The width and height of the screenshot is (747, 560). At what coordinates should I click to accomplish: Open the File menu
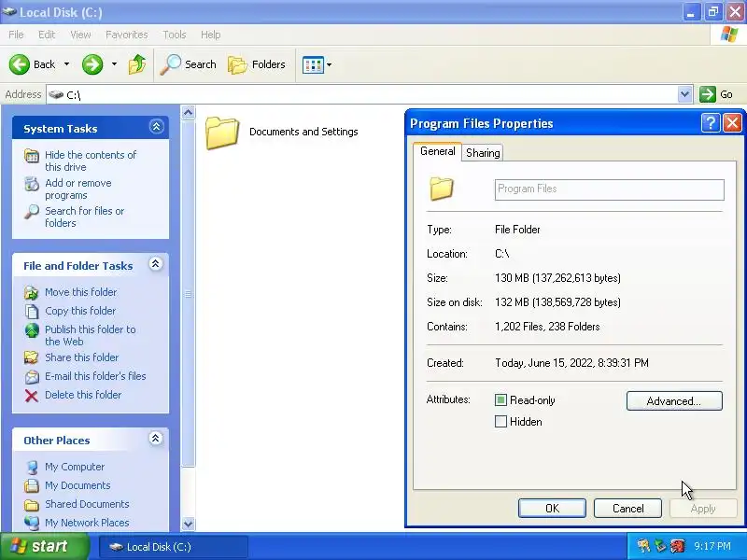coord(16,35)
